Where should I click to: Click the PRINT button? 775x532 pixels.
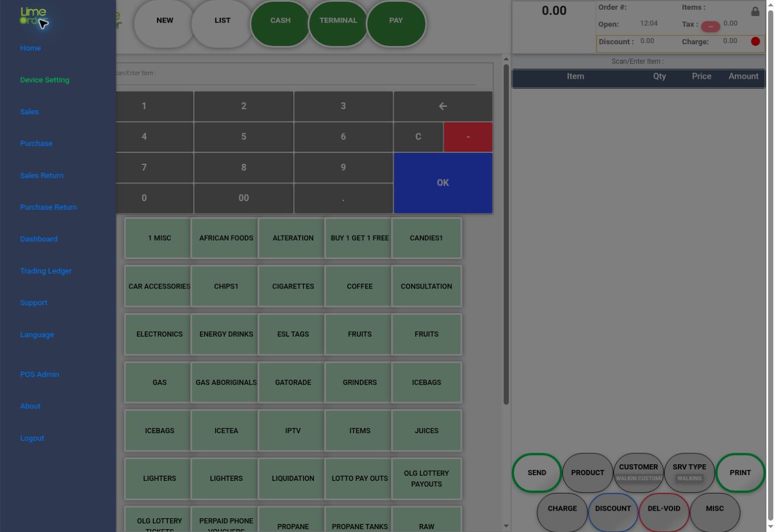pyautogui.click(x=741, y=473)
